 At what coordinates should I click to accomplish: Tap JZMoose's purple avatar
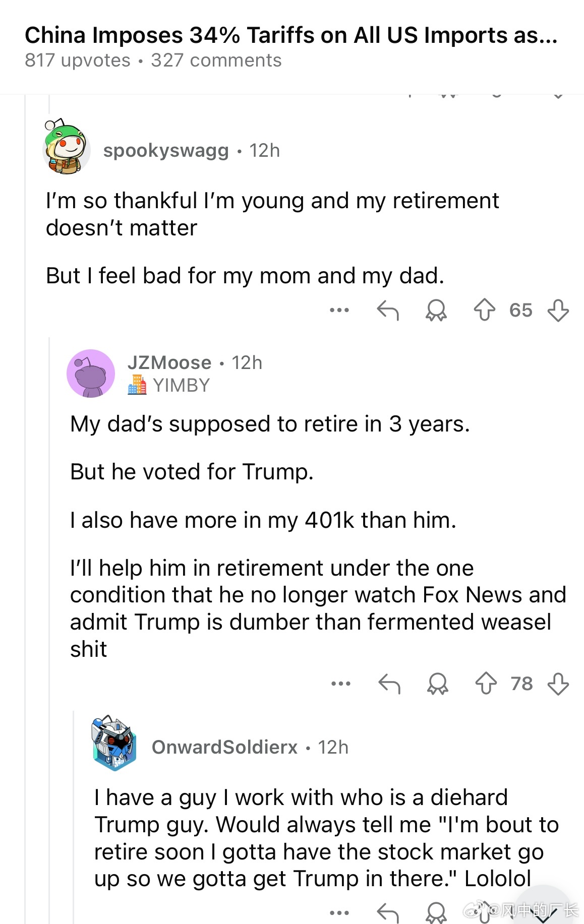pyautogui.click(x=91, y=374)
